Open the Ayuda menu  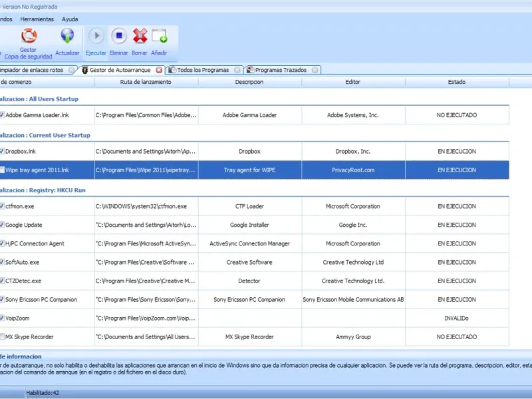coord(70,19)
